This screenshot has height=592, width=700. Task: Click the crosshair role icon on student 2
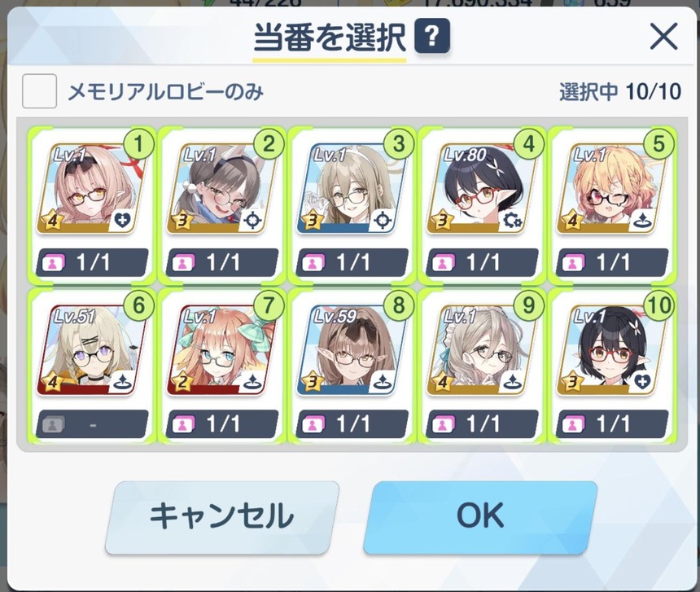[252, 220]
